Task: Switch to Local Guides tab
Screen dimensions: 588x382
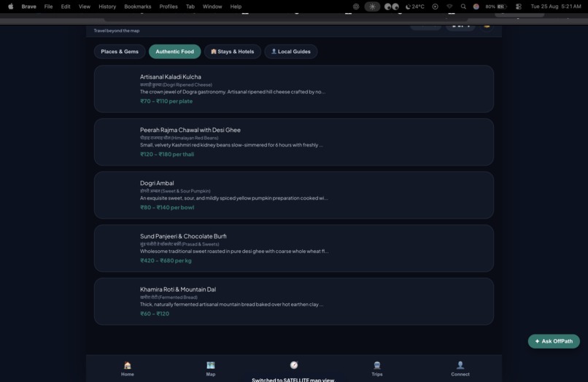Action: pyautogui.click(x=291, y=51)
